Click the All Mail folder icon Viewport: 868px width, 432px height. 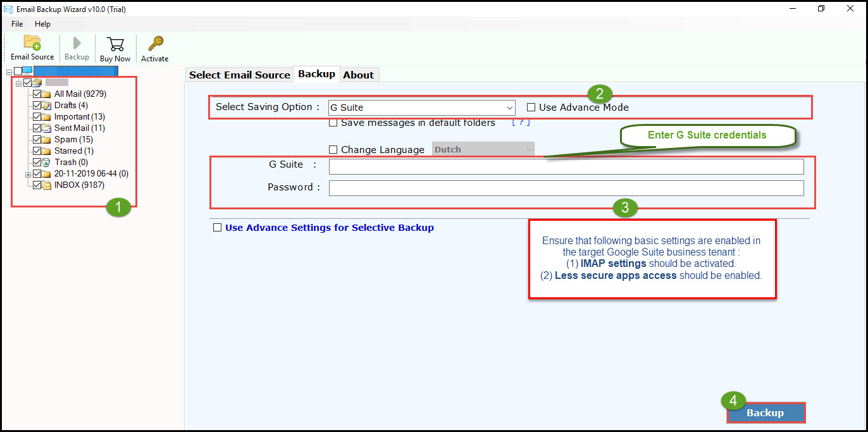click(47, 94)
